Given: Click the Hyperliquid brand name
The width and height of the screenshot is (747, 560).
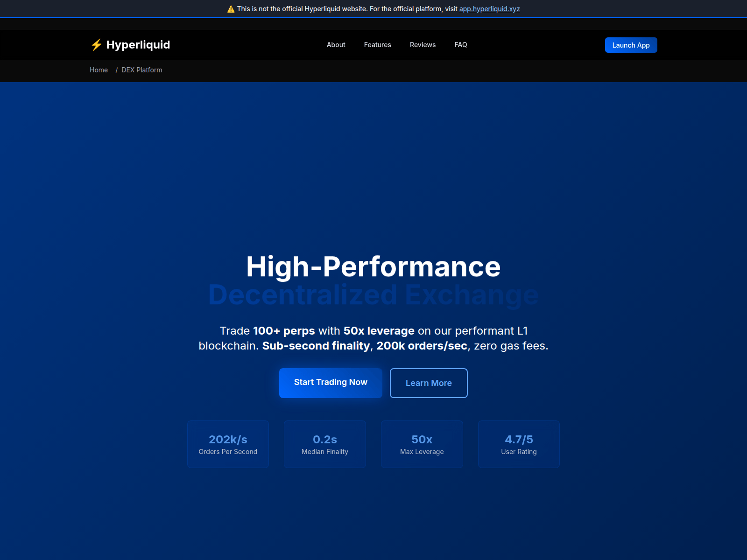Looking at the screenshot, I should click(x=138, y=45).
